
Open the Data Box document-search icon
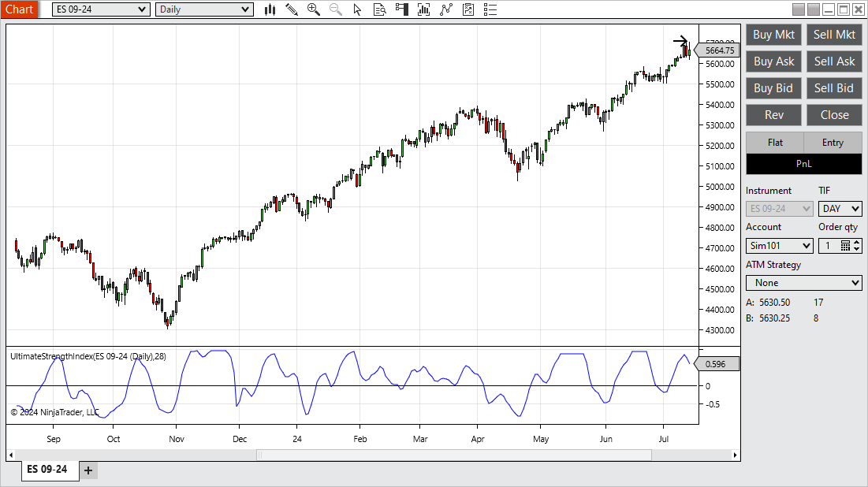(380, 9)
